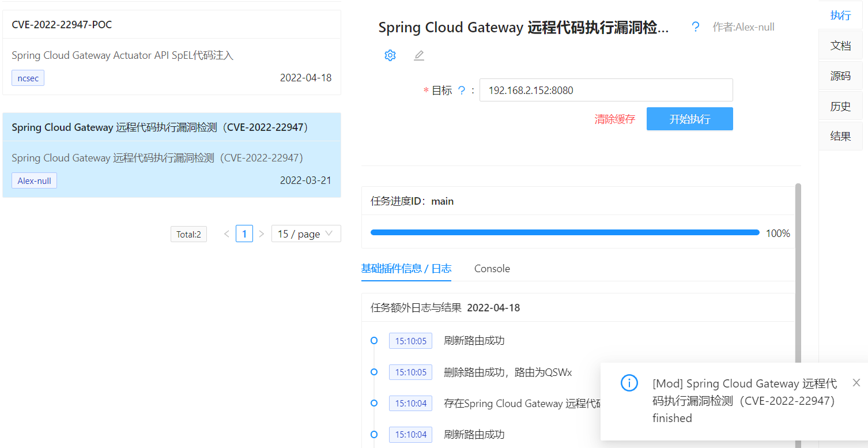The height and width of the screenshot is (448, 868).
Task: Switch to 执行 side tab
Action: coord(840,16)
